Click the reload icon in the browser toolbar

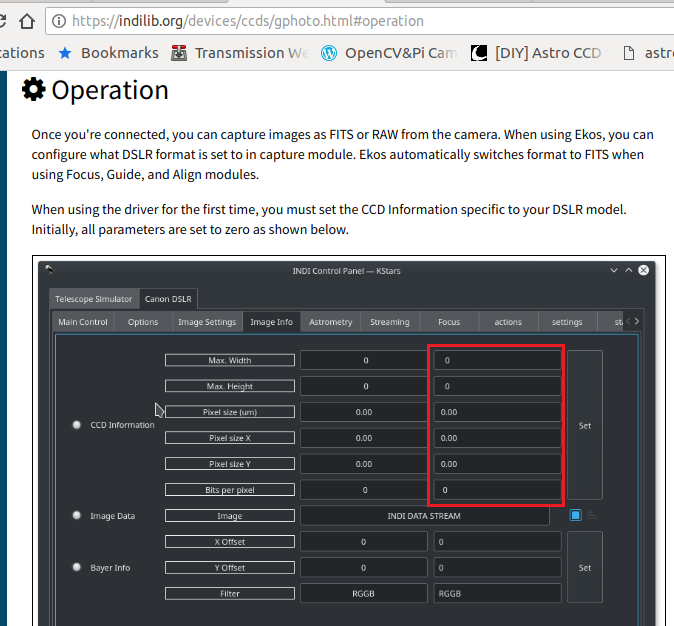(x=2, y=21)
